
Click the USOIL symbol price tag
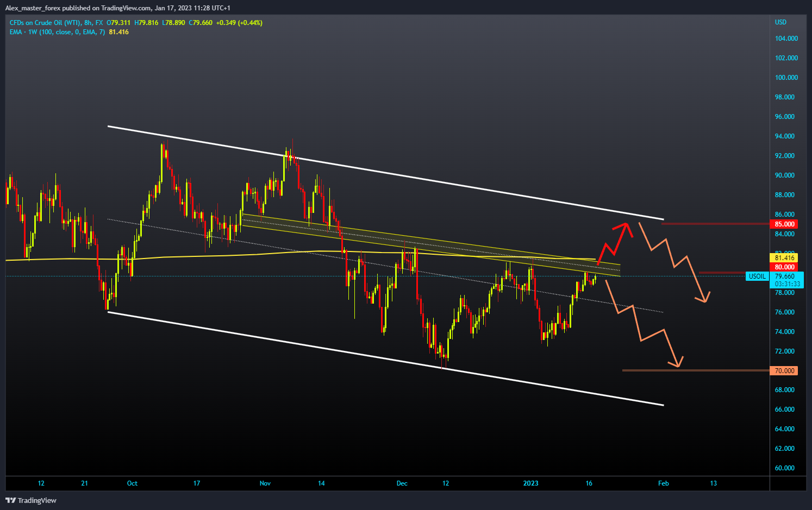point(758,276)
